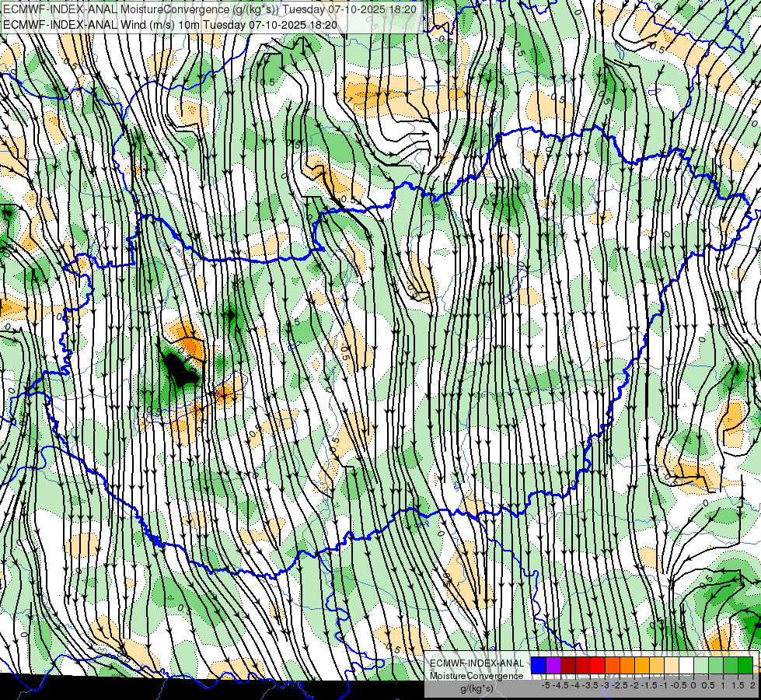The width and height of the screenshot is (761, 700).
Task: Choose the amber swatch between -2 and -1.5
Action: pyautogui.click(x=641, y=665)
